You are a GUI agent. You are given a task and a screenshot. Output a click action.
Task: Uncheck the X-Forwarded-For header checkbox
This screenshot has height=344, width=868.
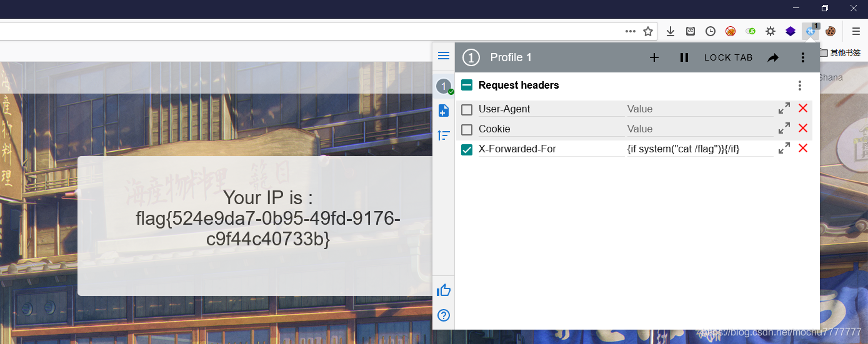pyautogui.click(x=467, y=150)
